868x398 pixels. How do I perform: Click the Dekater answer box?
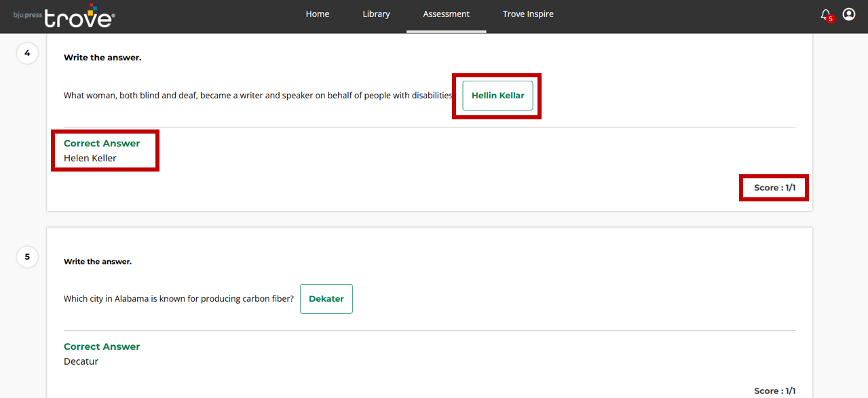[326, 299]
